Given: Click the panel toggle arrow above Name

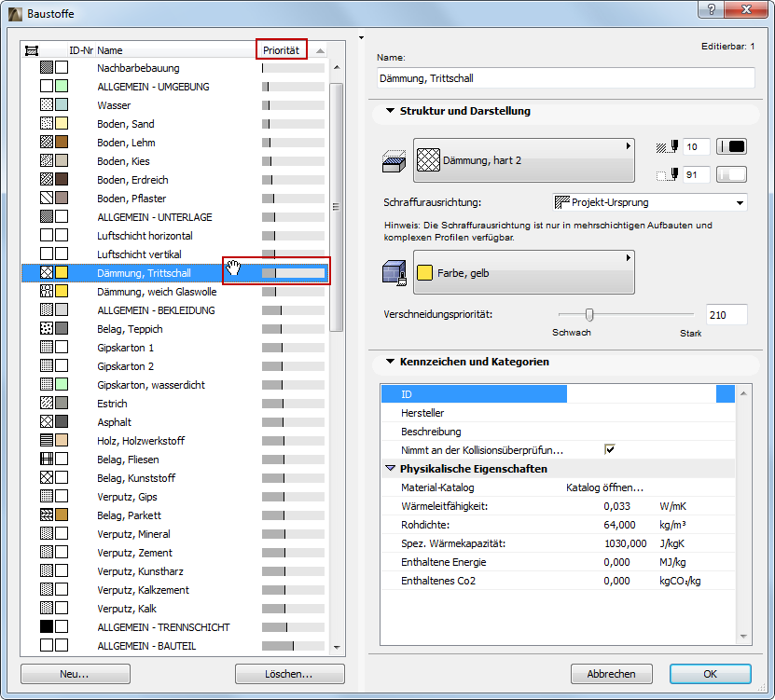Looking at the screenshot, I should 361,38.
